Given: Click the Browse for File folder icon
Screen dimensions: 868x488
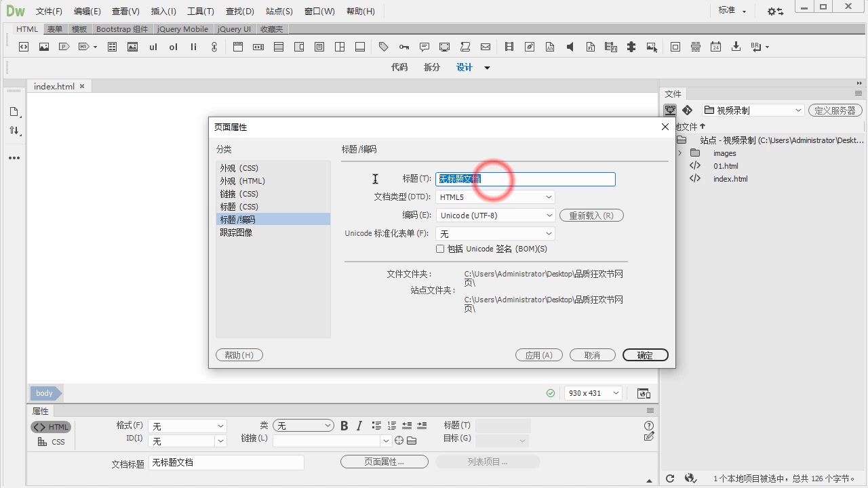Looking at the screenshot, I should tap(412, 441).
